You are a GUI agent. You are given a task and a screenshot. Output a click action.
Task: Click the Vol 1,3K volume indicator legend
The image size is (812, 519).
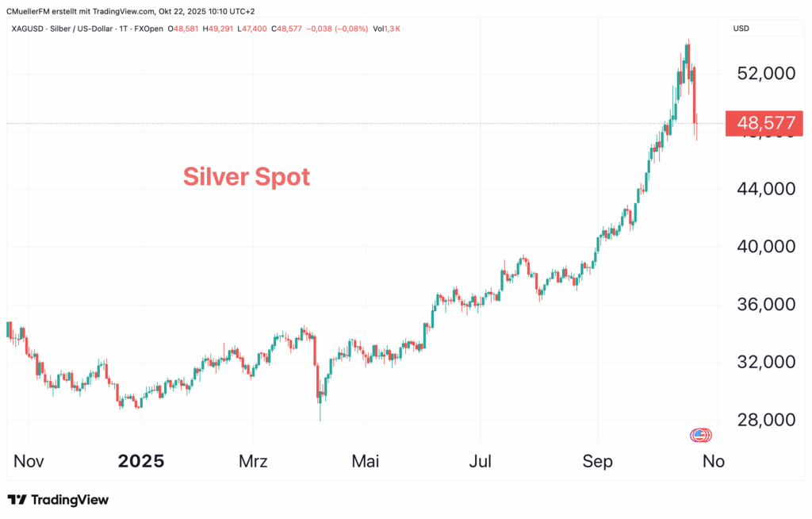pyautogui.click(x=387, y=29)
